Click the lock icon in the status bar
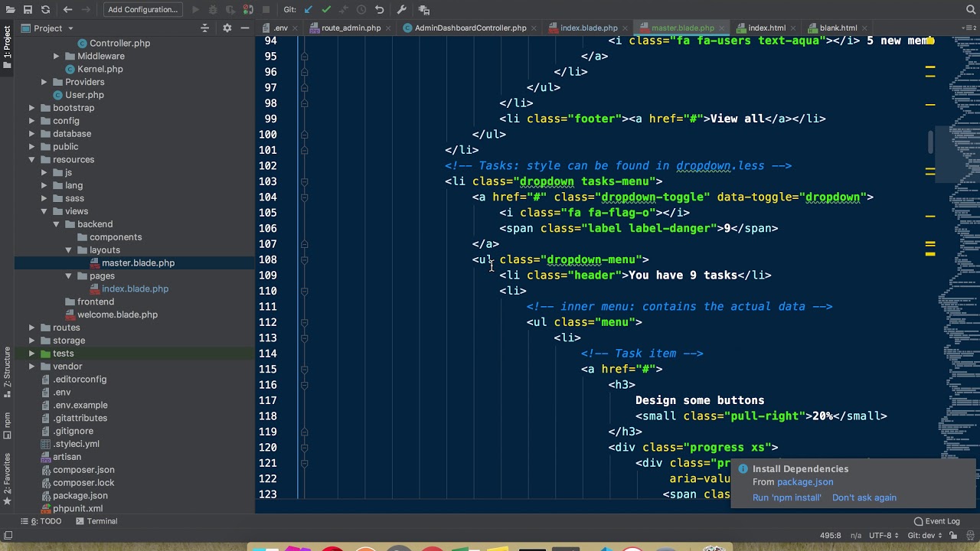Image resolution: width=980 pixels, height=551 pixels. [954, 536]
